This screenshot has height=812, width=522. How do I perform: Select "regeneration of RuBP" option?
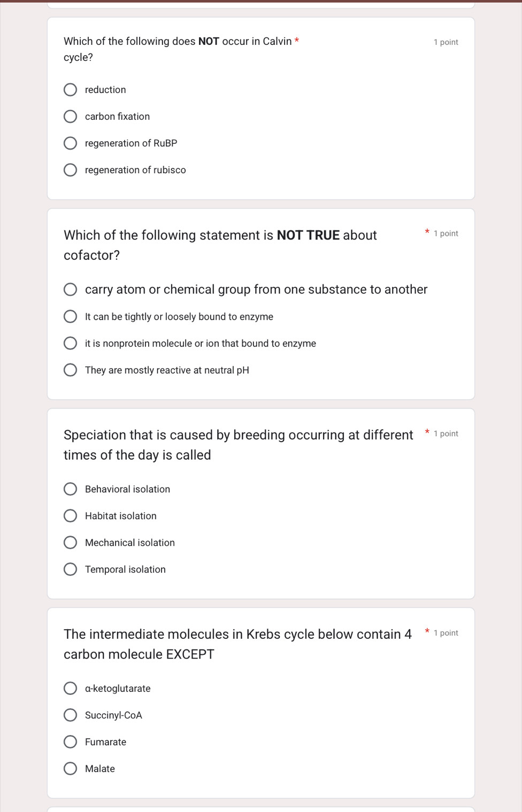[x=70, y=143]
